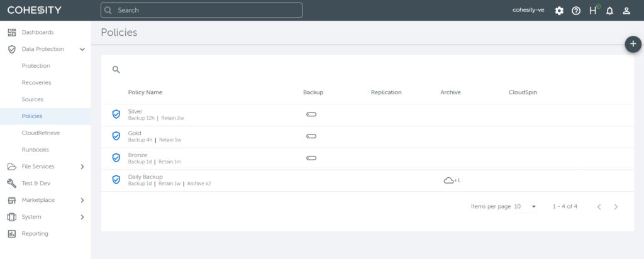
Task: Click the shield icon for Gold policy
Action: click(x=116, y=136)
